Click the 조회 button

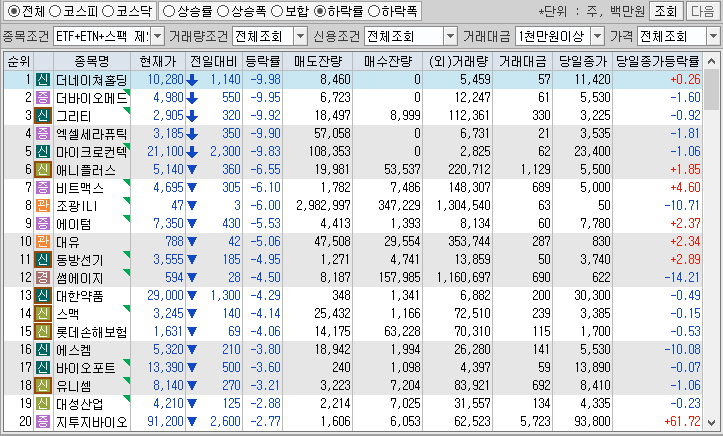pyautogui.click(x=665, y=11)
